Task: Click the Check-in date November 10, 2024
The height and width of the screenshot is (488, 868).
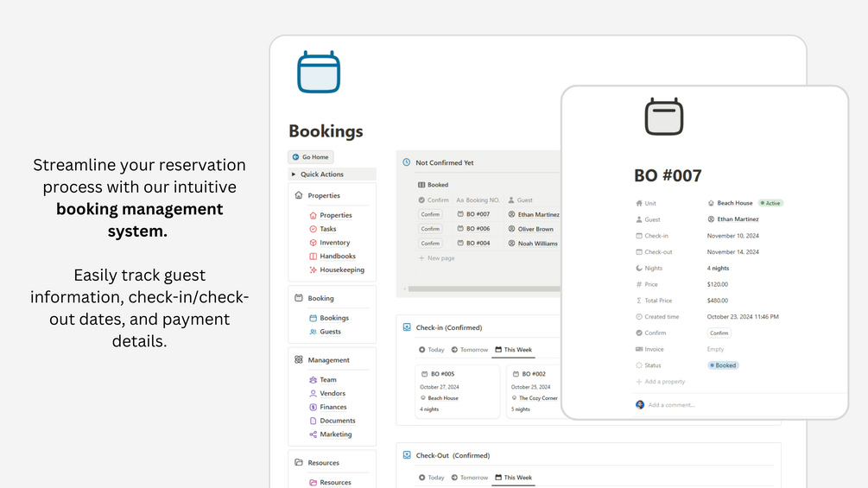Action: tap(733, 236)
